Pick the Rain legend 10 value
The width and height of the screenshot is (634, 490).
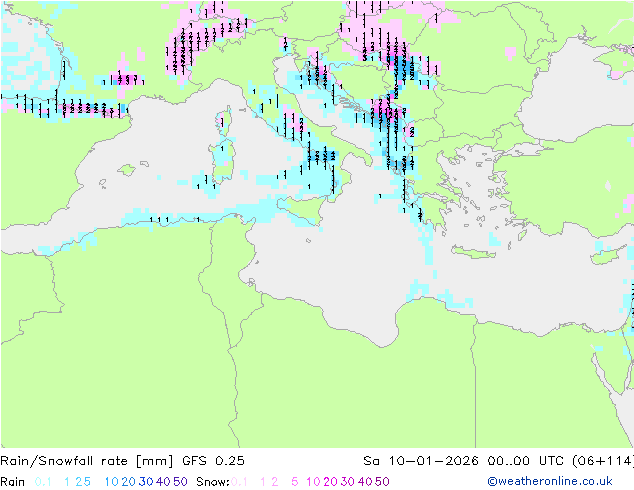(x=112, y=482)
